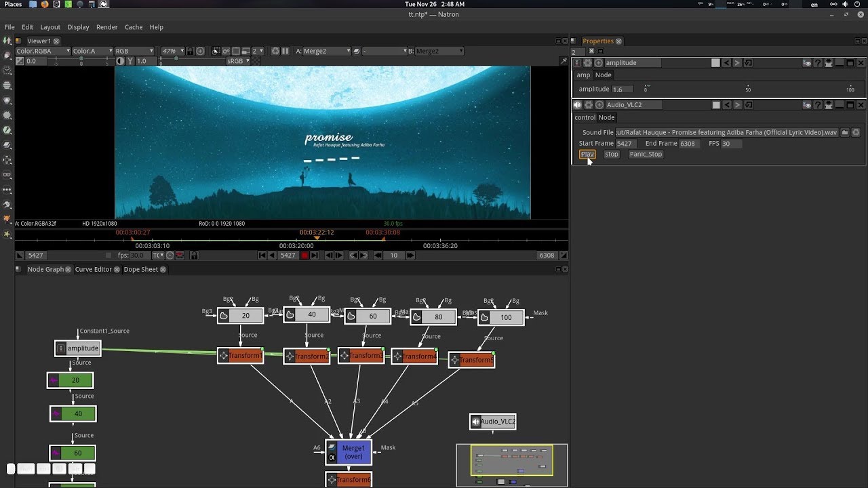Open the viewer input B Merge2 dropdown
This screenshot has height=488, width=868.
point(439,51)
